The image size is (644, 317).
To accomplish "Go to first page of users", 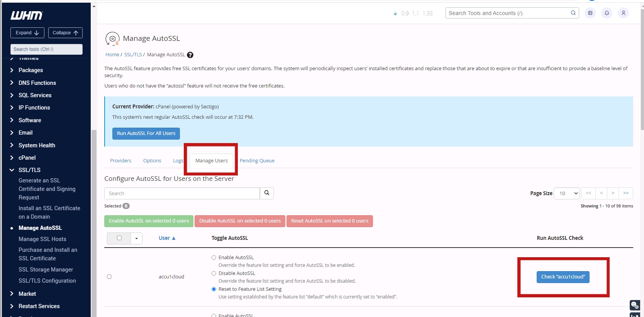I will click(588, 193).
